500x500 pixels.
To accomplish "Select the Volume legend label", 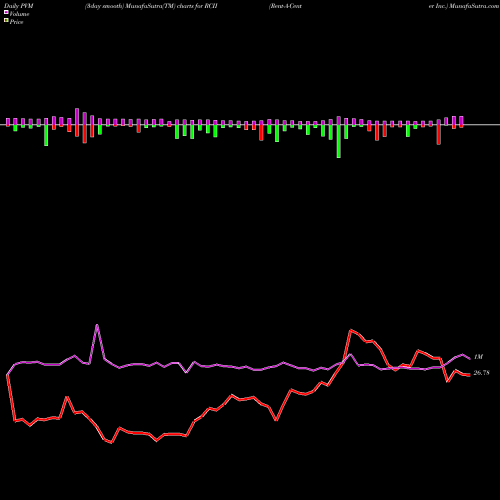I will (19, 14).
